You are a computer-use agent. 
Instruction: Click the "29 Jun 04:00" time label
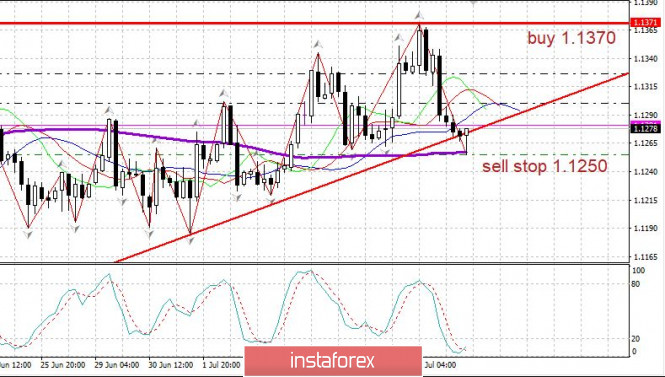pos(117,365)
